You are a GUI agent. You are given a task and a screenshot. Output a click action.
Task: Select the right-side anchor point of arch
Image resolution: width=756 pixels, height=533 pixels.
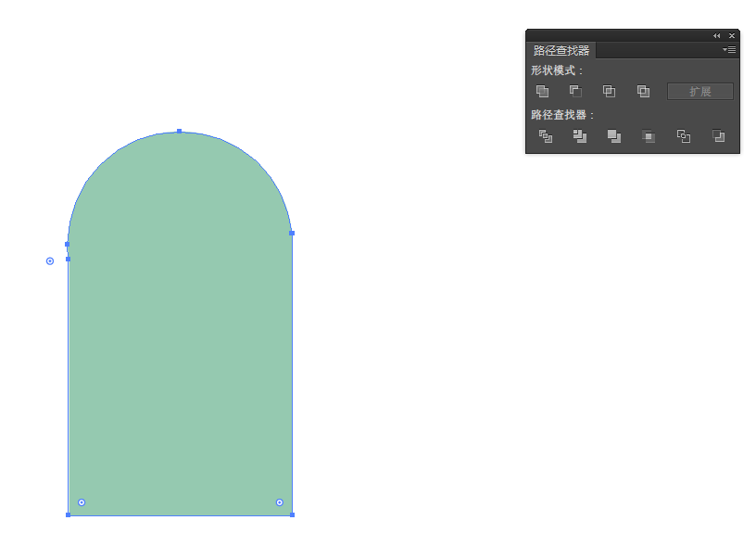point(292,233)
